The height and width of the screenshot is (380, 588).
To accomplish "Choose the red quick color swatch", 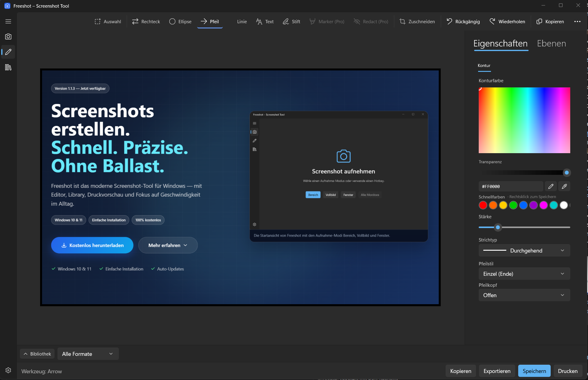I will pos(483,205).
